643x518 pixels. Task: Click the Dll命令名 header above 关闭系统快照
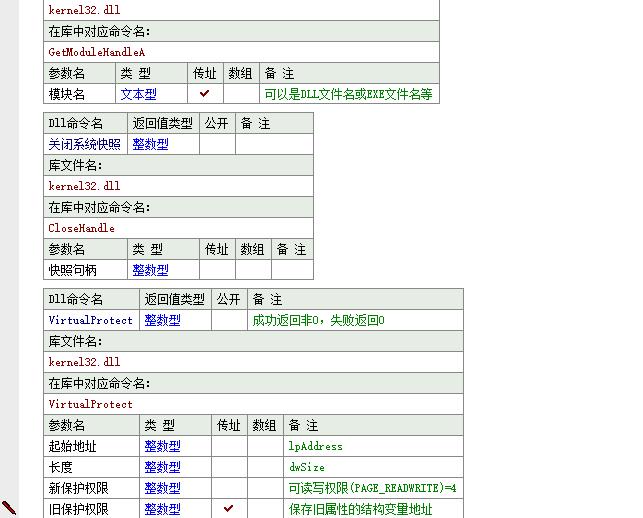(x=75, y=123)
